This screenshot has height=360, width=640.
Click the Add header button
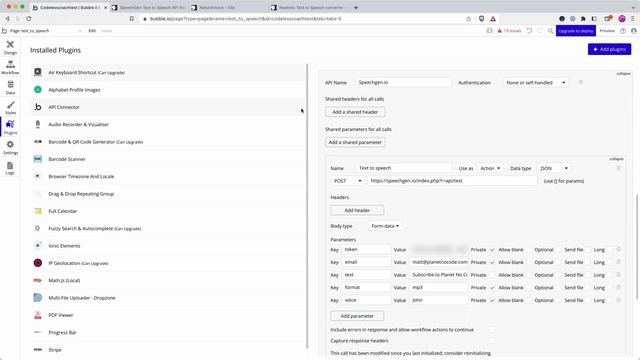click(x=357, y=210)
